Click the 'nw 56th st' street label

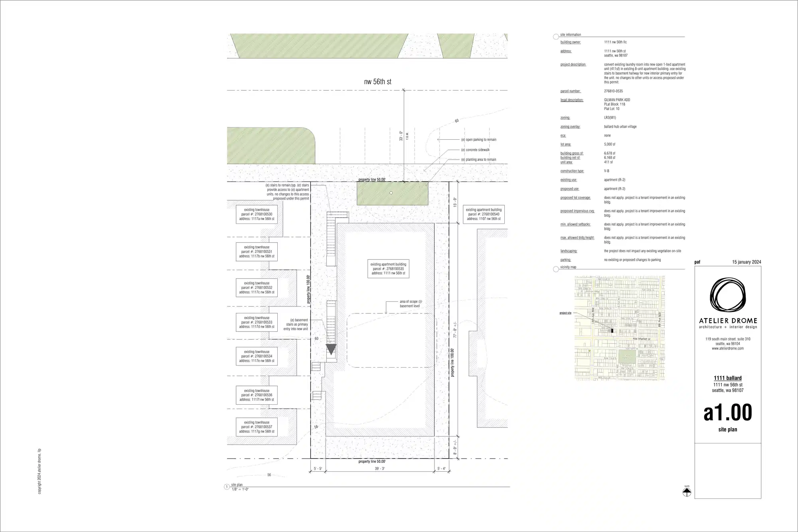coord(377,81)
